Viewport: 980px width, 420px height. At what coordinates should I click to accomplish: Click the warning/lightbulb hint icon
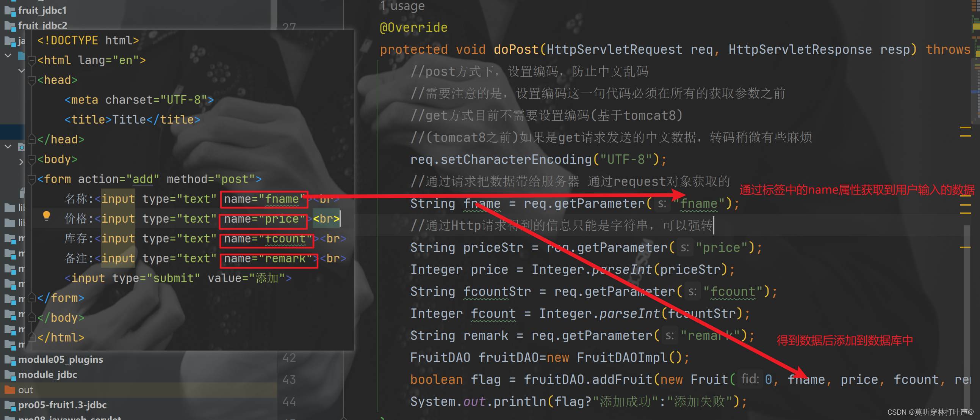pos(46,217)
